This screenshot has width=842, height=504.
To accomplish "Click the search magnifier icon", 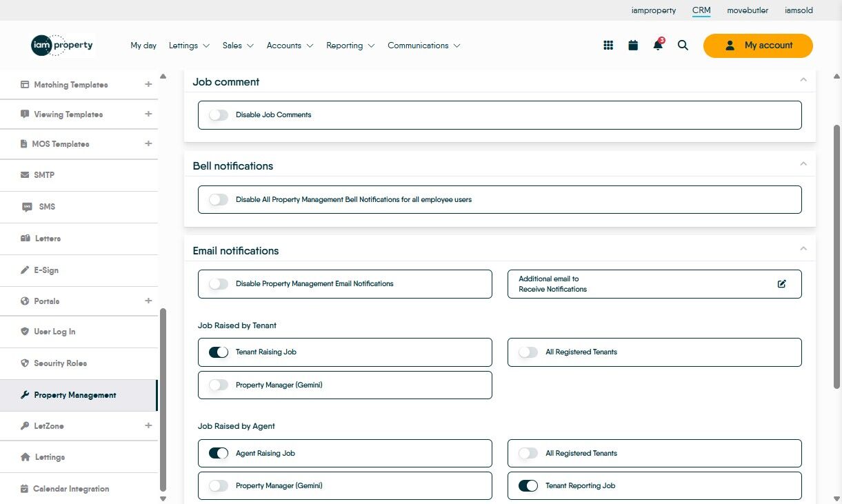I will pyautogui.click(x=683, y=46).
